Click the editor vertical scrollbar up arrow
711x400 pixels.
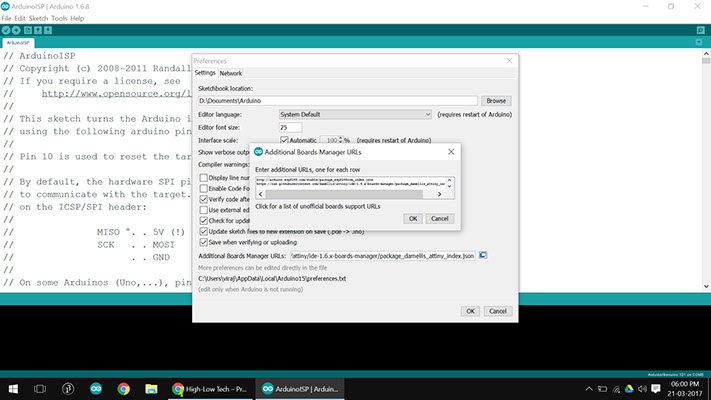(706, 53)
